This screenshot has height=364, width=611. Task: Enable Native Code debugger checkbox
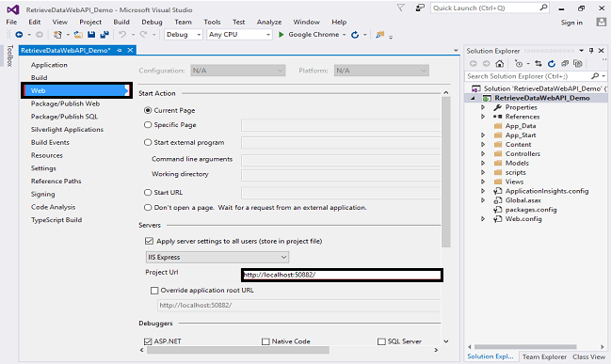point(265,341)
